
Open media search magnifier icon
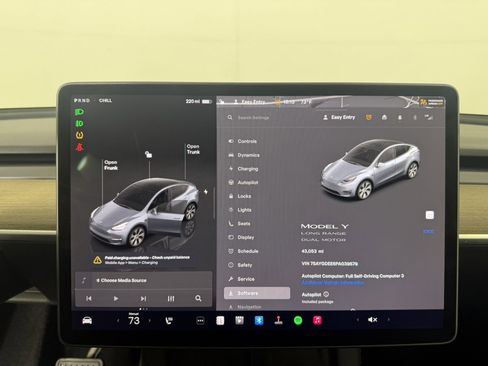tap(198, 298)
